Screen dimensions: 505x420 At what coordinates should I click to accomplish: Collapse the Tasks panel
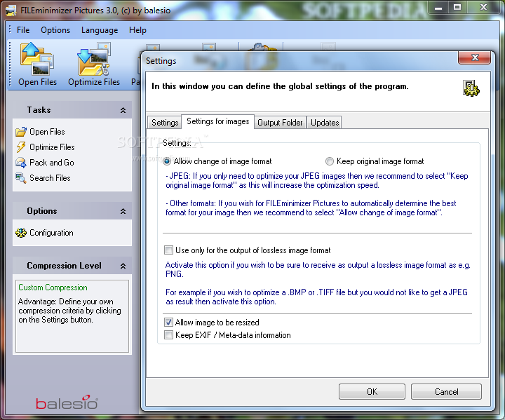[x=123, y=110]
